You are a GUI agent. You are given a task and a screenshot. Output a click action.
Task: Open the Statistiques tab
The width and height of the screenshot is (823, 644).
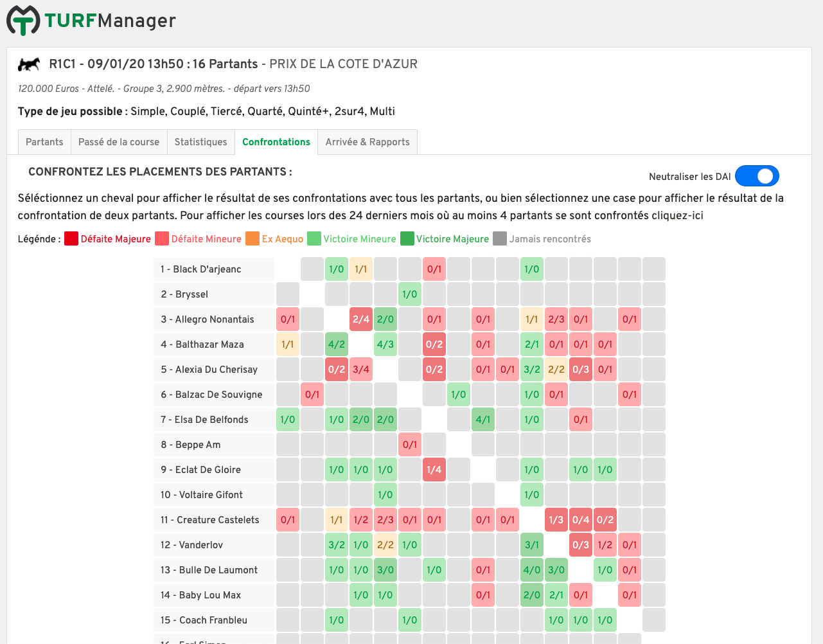(200, 142)
